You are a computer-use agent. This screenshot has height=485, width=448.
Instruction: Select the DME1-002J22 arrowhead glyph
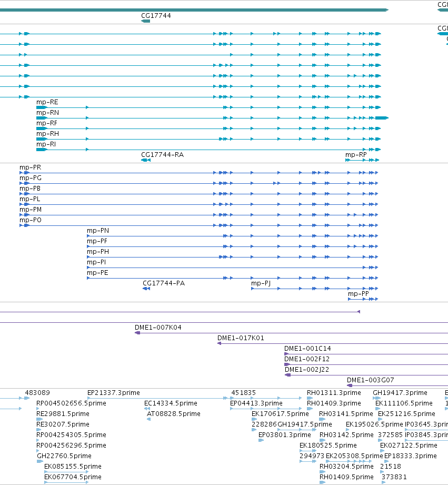(x=288, y=375)
